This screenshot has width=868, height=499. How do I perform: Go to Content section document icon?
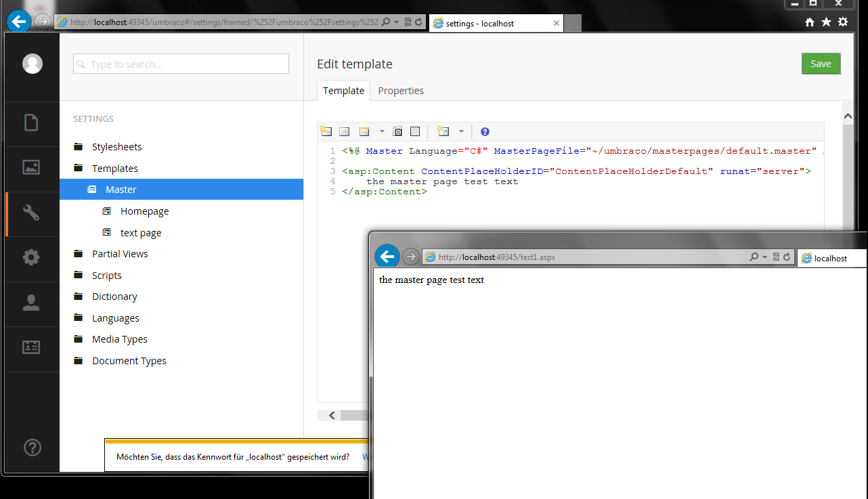pyautogui.click(x=31, y=123)
